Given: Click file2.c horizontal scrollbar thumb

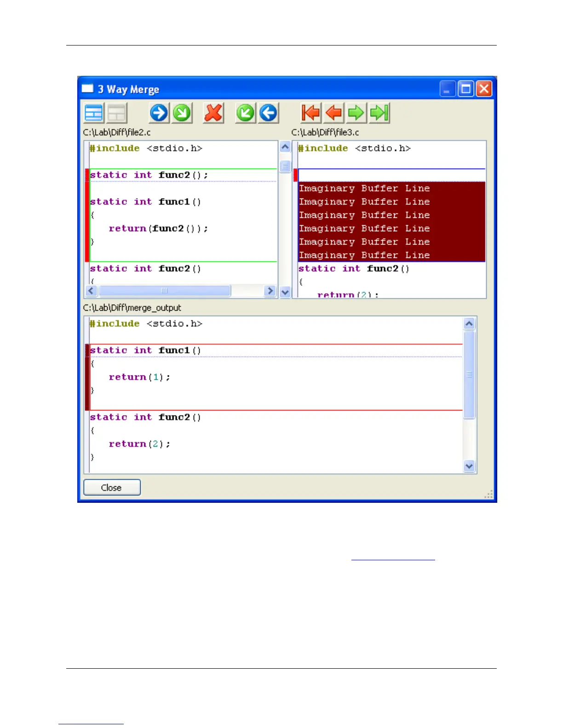Looking at the screenshot, I should pyautogui.click(x=165, y=291).
